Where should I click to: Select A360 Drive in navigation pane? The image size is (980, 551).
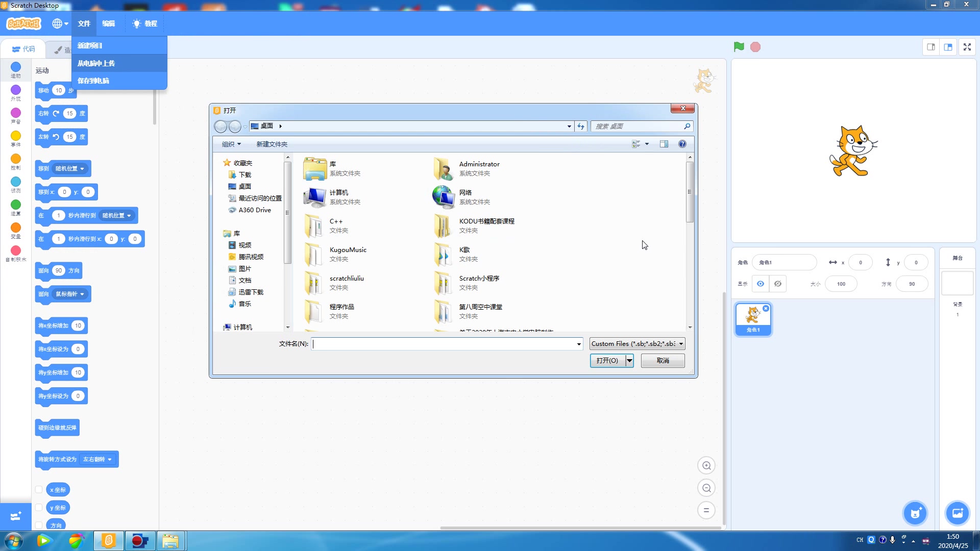click(250, 210)
